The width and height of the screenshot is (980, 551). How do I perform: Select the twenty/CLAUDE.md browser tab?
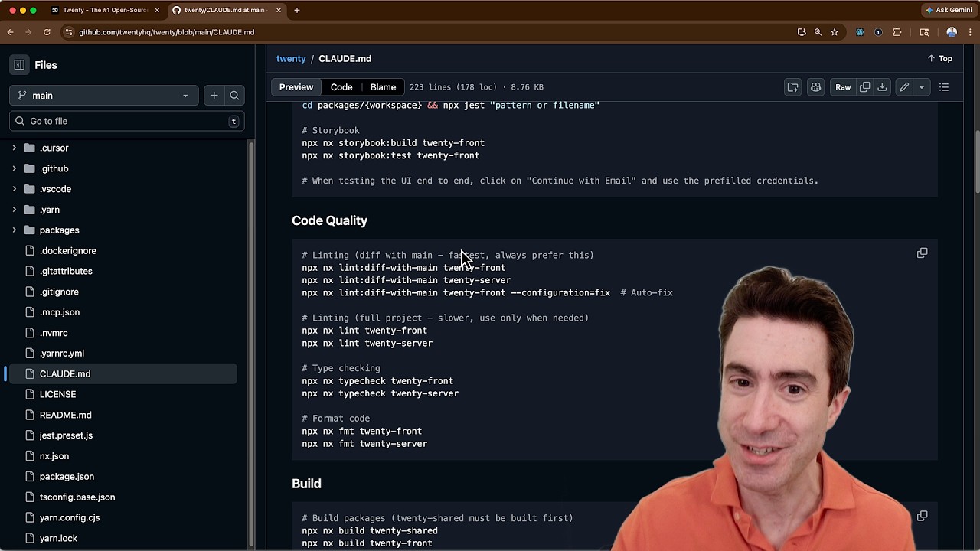pyautogui.click(x=224, y=10)
